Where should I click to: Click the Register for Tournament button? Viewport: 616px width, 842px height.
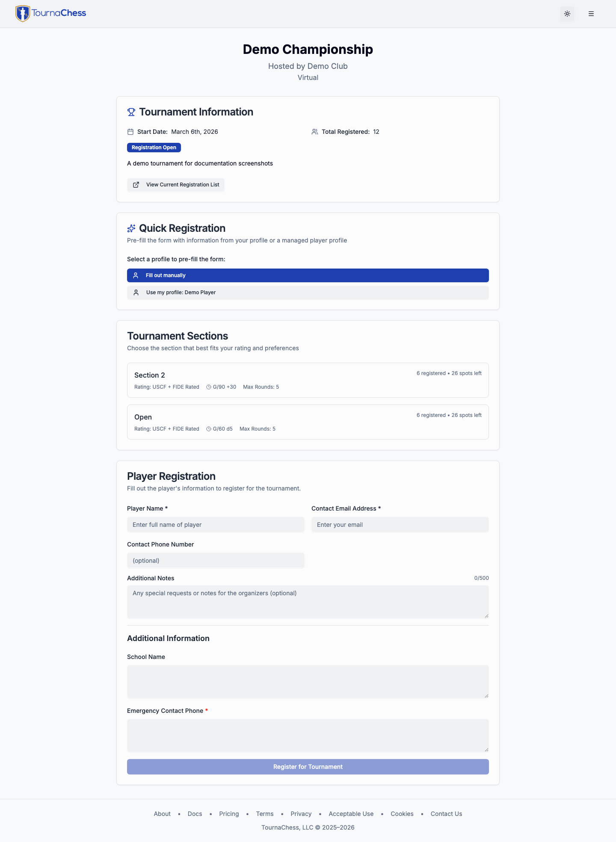308,766
